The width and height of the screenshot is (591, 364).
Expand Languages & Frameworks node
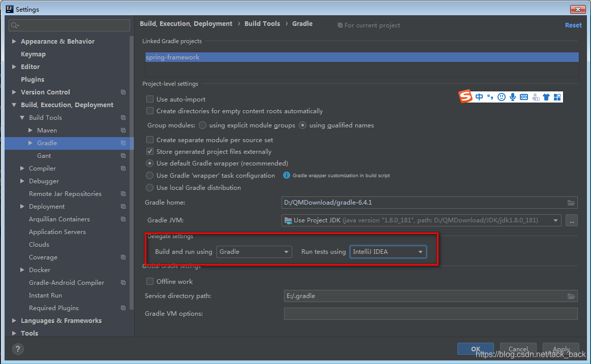pos(14,321)
